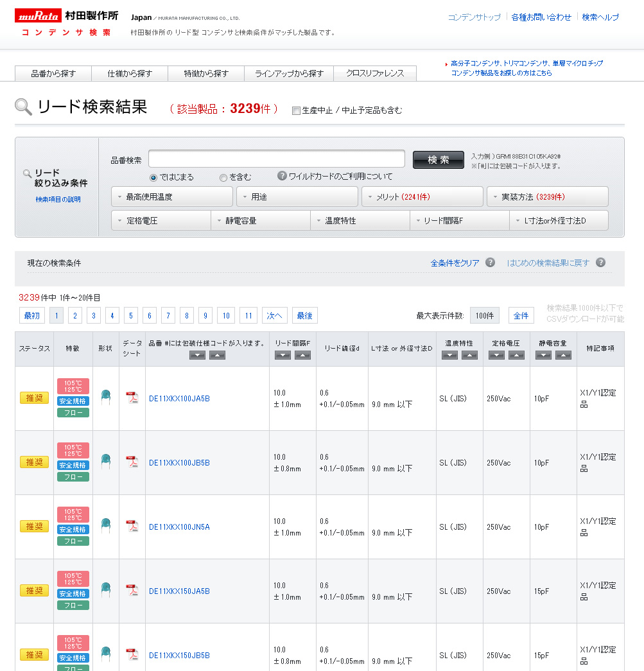Open part link DE11XKX150JB5B
644x671 pixels.
coord(179,655)
